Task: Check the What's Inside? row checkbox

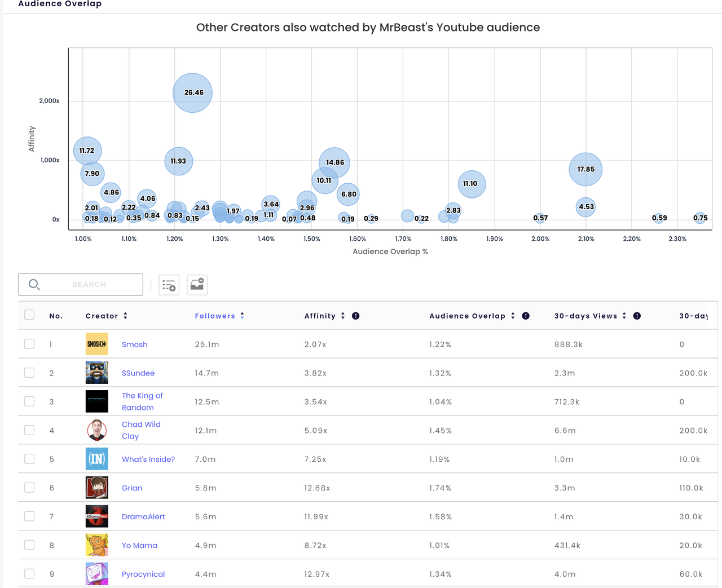Action: click(x=29, y=459)
